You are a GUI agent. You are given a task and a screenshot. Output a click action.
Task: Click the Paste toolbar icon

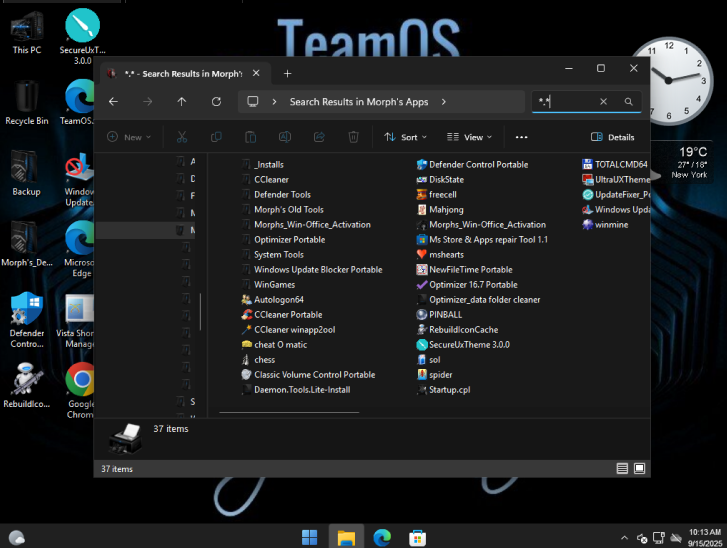[250, 137]
